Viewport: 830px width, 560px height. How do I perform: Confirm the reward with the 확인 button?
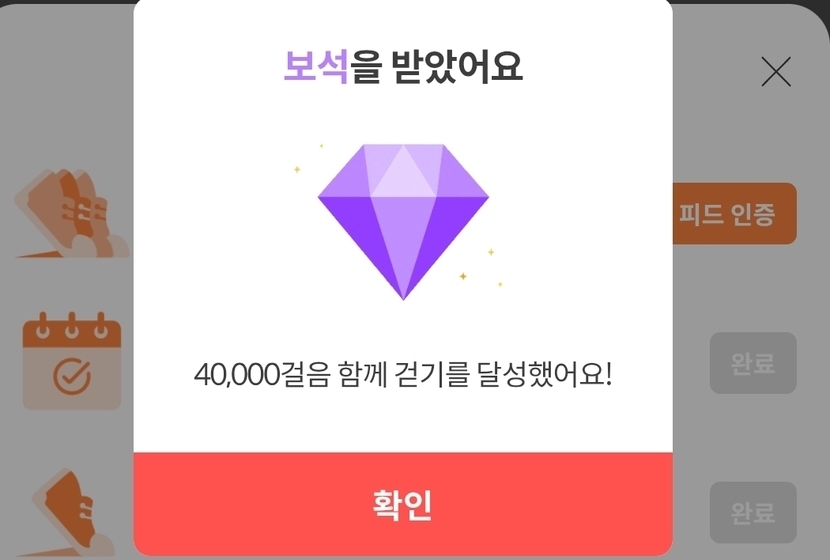[403, 504]
